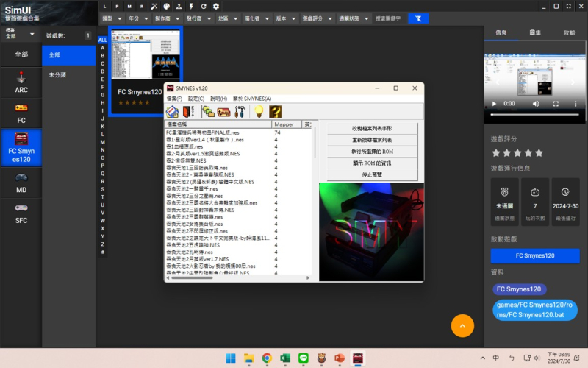Screen dimensions: 588x368
Task: Select the ARC platform in sidebar
Action: coord(21,82)
